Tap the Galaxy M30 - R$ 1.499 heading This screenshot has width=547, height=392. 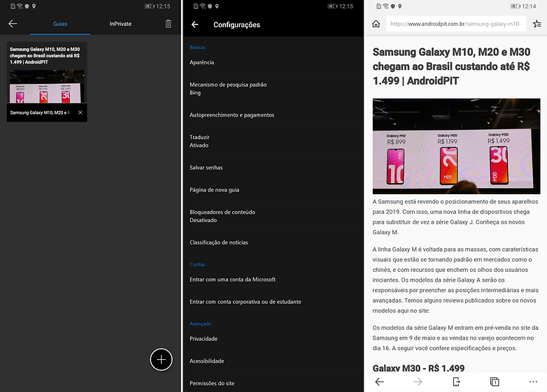pyautogui.click(x=418, y=368)
